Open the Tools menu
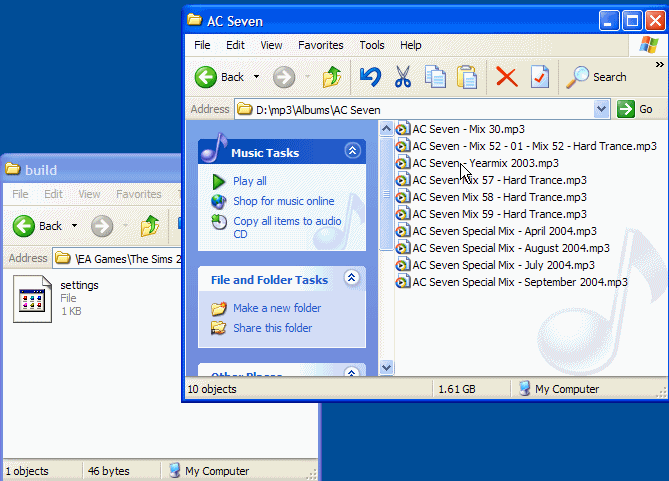The height and width of the screenshot is (481, 669). pos(372,45)
